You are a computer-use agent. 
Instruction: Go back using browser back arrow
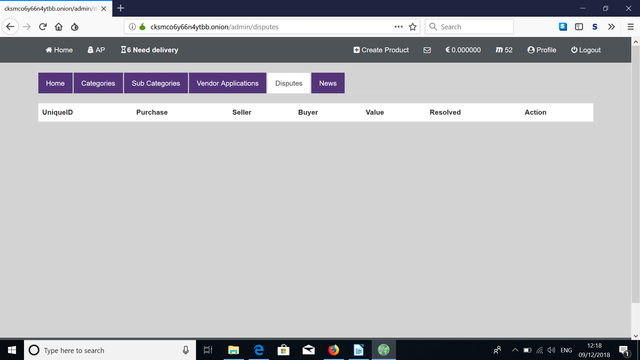10,27
